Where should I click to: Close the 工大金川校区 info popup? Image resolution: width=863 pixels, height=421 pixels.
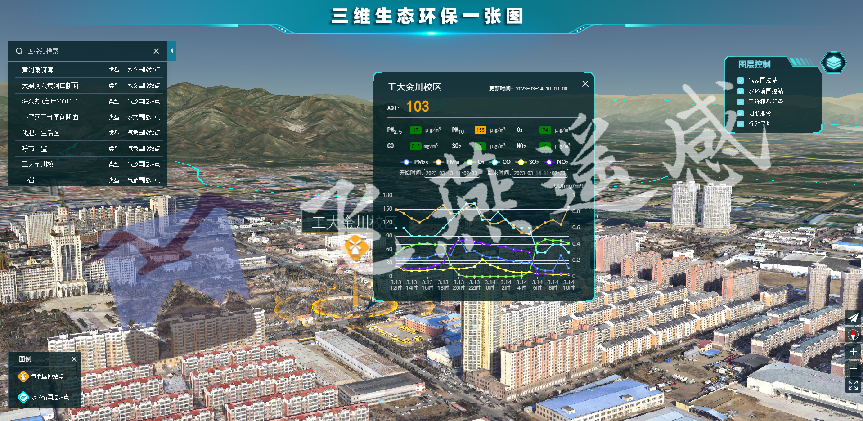[585, 84]
